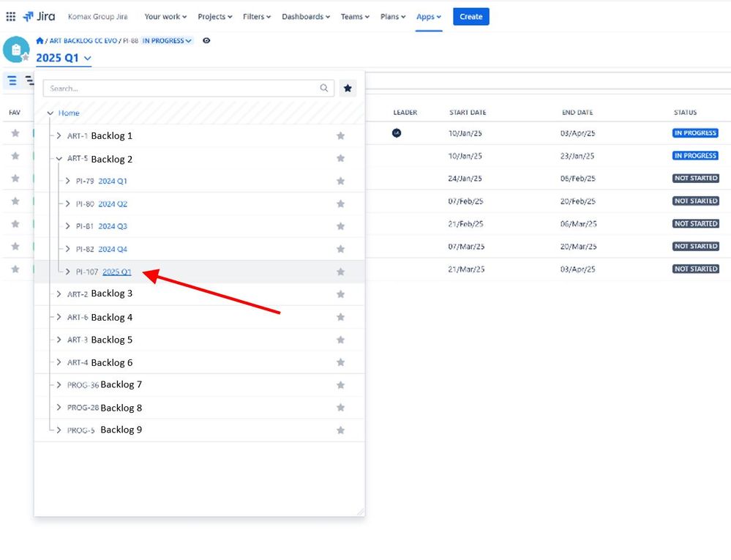Open the Plans menu

tap(393, 17)
